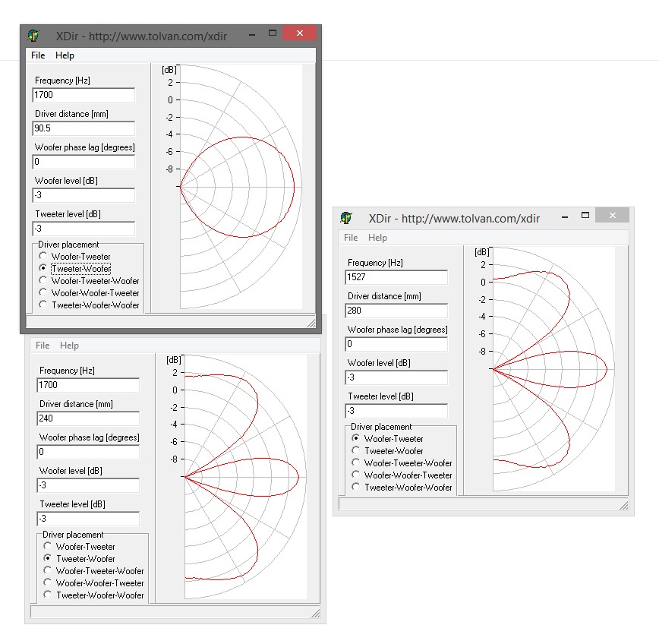Choose Woofer-Woofer-Tweeter in right window
Image resolution: width=659 pixels, height=644 pixels.
(x=402, y=475)
